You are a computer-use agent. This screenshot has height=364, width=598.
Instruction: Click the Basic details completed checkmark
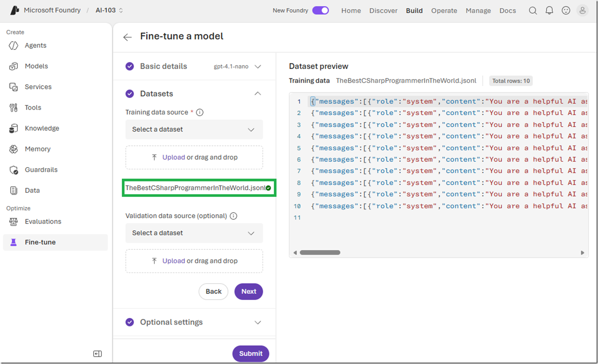point(130,66)
